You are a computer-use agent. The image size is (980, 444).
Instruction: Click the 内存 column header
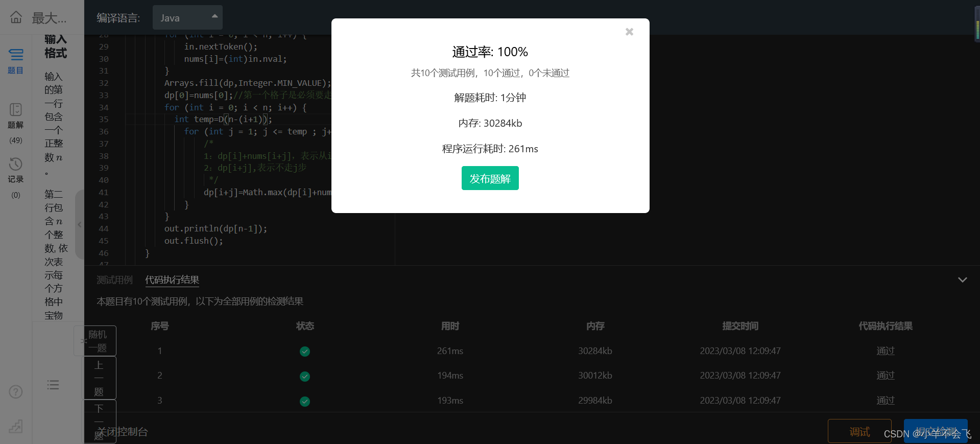pyautogui.click(x=595, y=326)
